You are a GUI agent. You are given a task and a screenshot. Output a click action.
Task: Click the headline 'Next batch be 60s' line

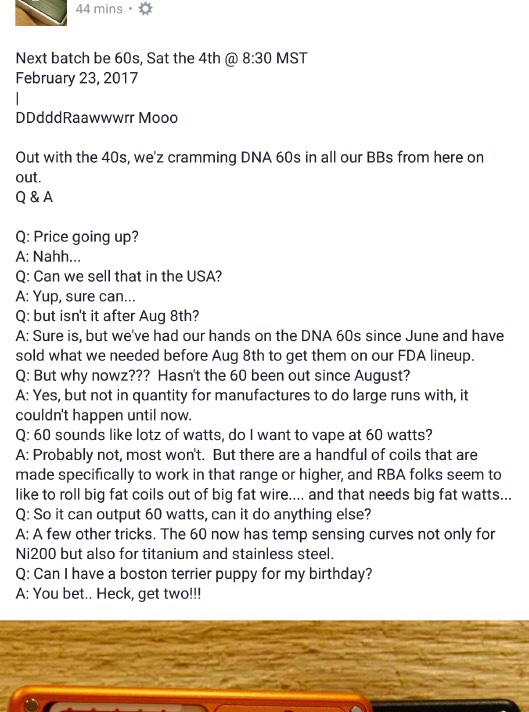click(x=162, y=58)
